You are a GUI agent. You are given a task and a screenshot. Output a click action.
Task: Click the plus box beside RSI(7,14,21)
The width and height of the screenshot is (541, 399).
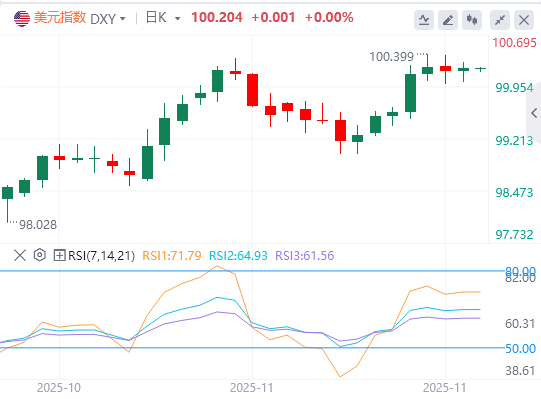click(59, 255)
